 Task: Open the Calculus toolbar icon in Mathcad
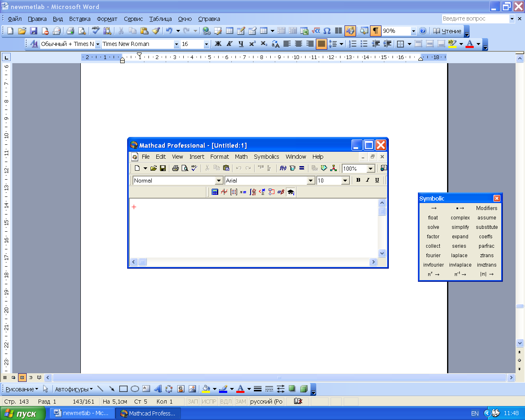click(253, 192)
